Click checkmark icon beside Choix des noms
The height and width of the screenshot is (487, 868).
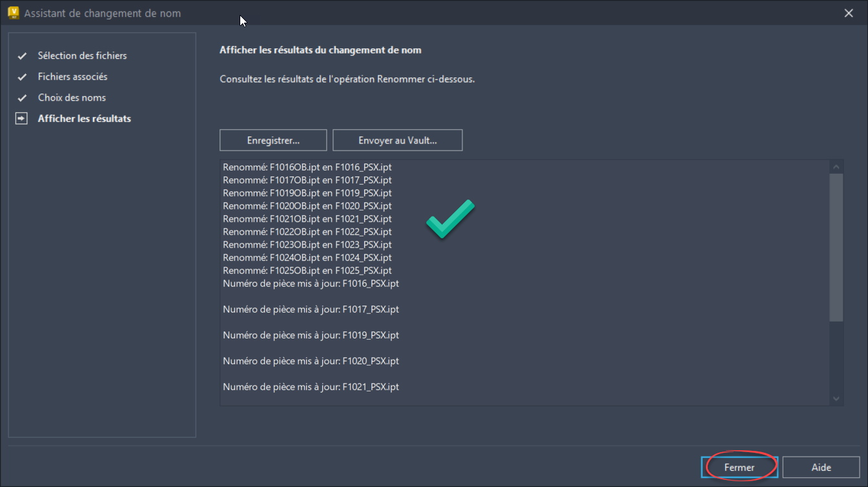[x=22, y=98]
